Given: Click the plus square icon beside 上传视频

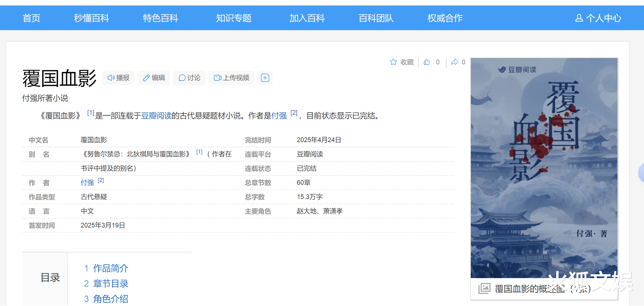Looking at the screenshot, I should 265,78.
